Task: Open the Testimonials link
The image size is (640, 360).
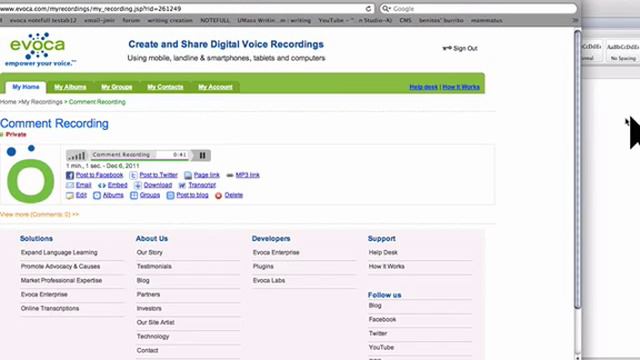Action: point(154,267)
